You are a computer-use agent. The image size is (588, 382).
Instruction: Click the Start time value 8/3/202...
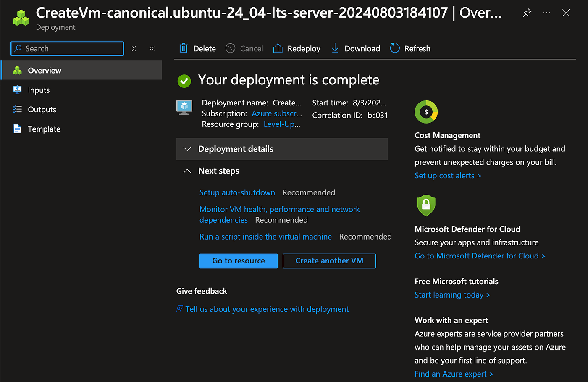[370, 103]
